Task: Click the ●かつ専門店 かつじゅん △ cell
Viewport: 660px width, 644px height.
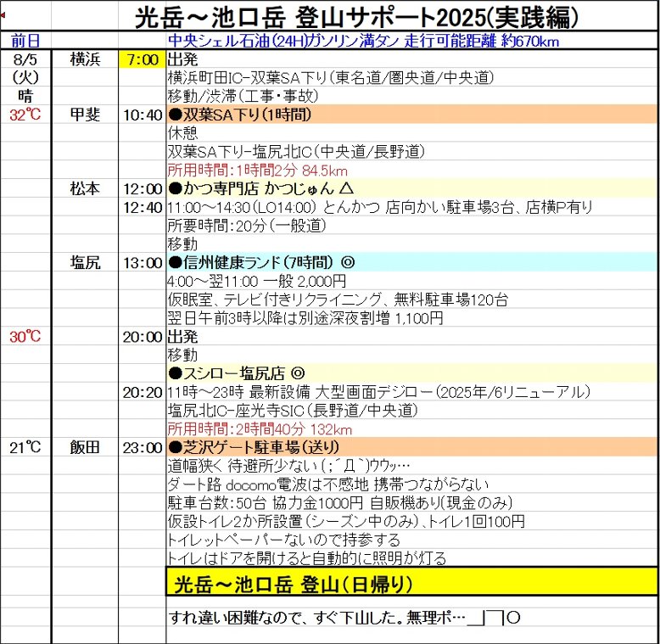Action: [411, 188]
